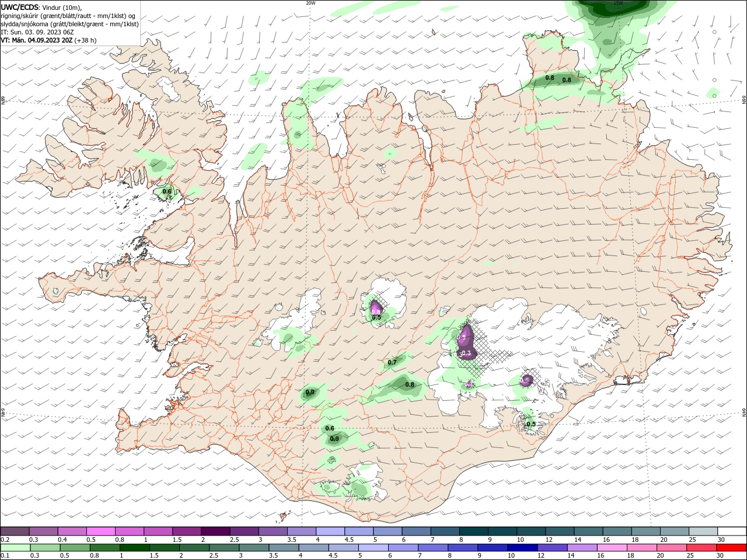Click the 20W longitude label at top
Viewport: 747px width, 560px height.
pyautogui.click(x=310, y=3)
